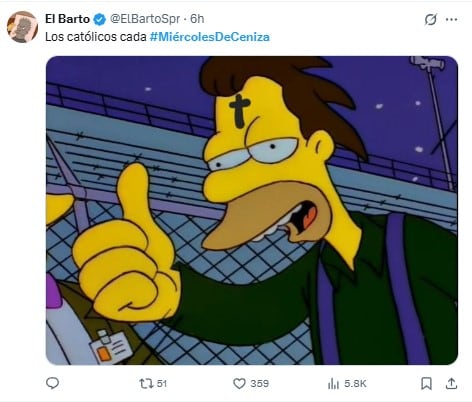
Task: Click the 359 likes count
Action: [260, 383]
